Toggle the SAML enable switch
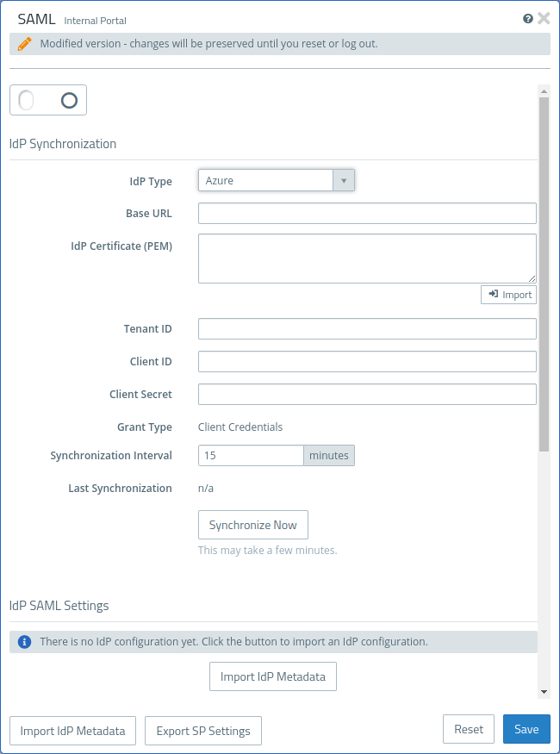This screenshot has width=560, height=754. 48,101
